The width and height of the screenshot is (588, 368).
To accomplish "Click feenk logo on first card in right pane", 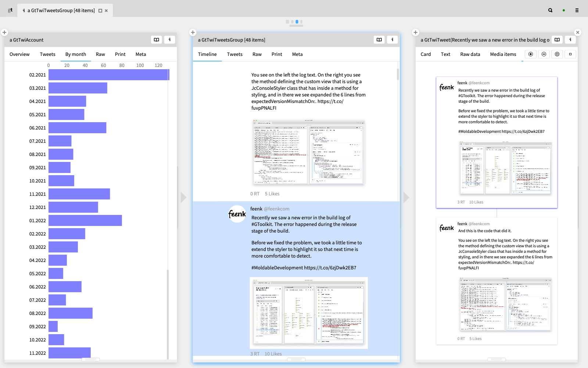I will click(x=447, y=87).
